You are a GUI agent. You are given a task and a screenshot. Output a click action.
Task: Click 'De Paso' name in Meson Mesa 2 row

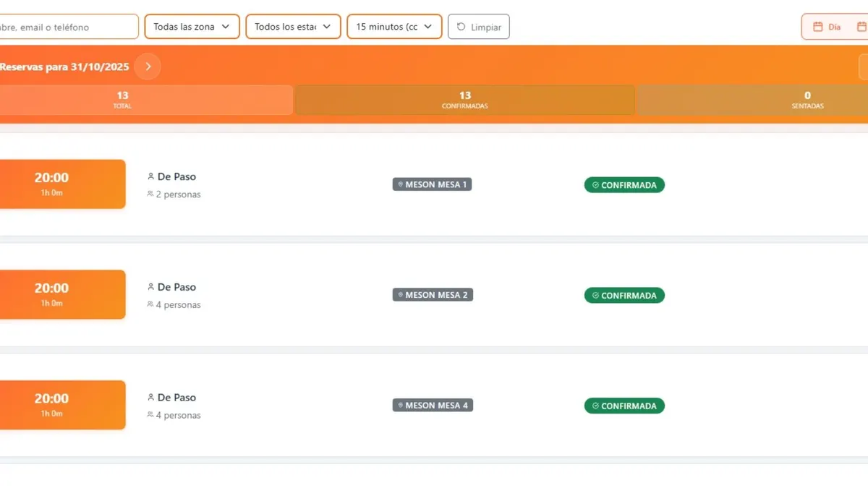176,287
